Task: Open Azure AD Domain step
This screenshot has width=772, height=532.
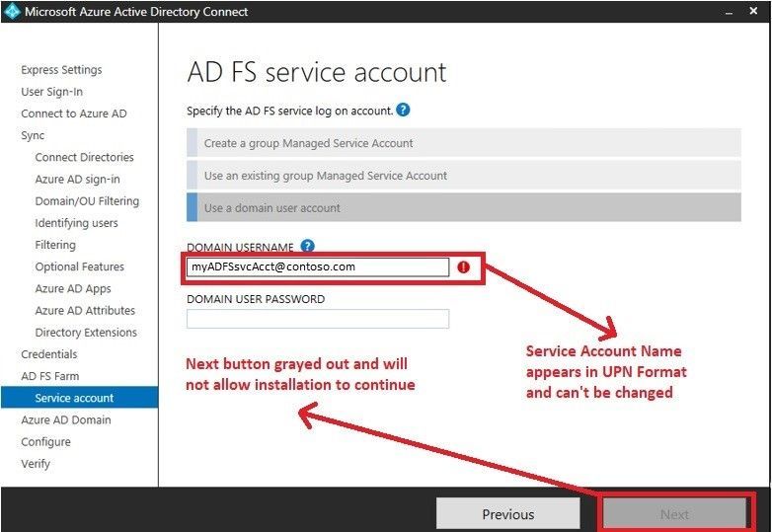Action: (x=66, y=420)
